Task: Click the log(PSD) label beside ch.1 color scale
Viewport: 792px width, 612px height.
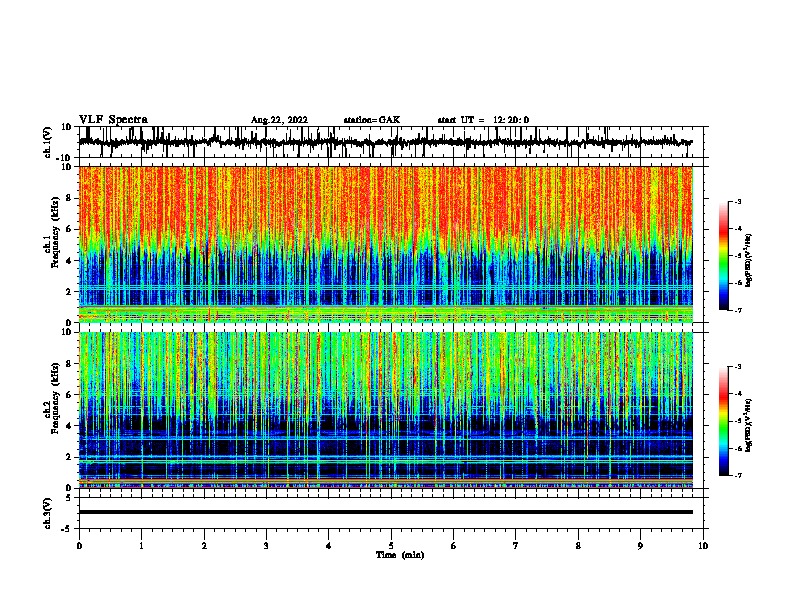Action: click(x=749, y=260)
